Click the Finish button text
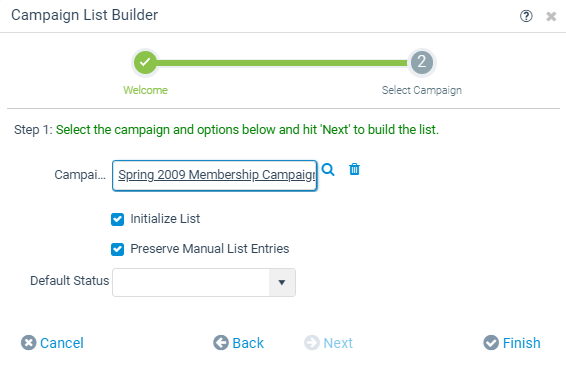 pyautogui.click(x=522, y=343)
